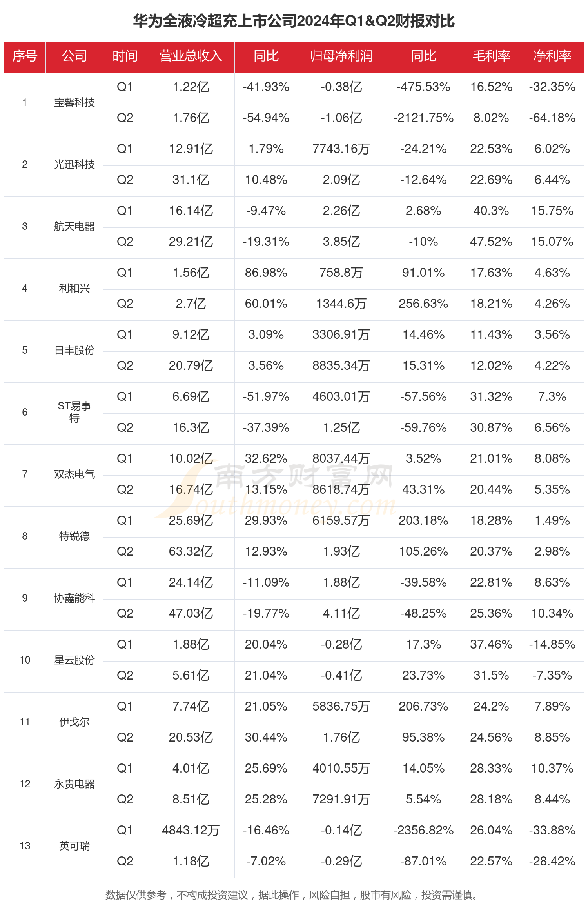Click the table title mentioning 华为全液冷超充
The height and width of the screenshot is (918, 588).
click(294, 21)
